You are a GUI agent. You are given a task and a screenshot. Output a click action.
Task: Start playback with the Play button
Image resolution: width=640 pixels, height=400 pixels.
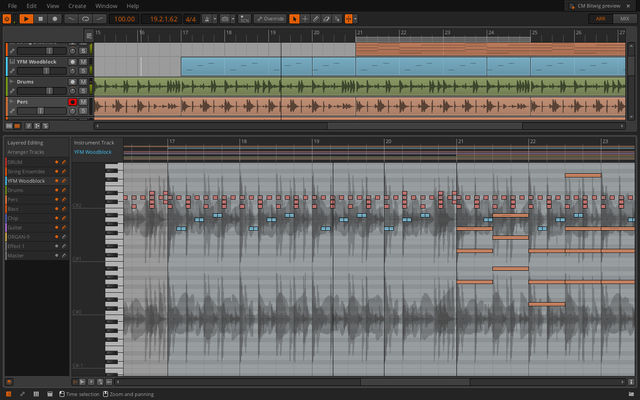[x=26, y=19]
